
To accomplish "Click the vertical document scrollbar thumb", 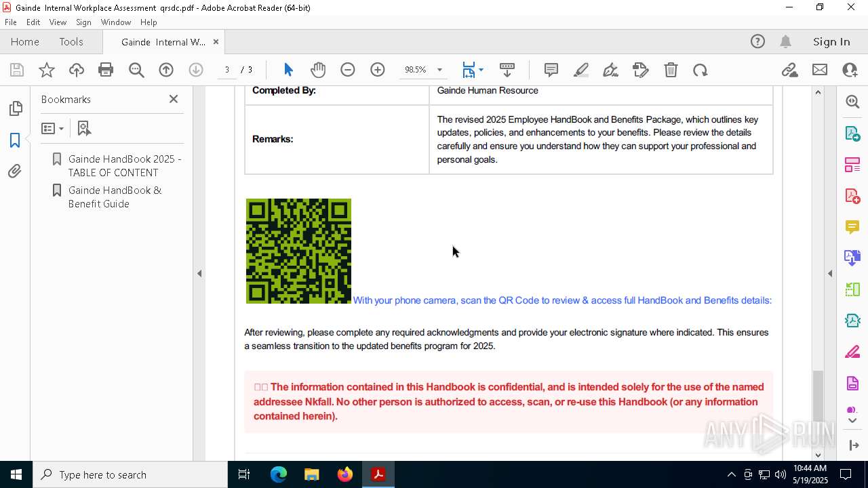I will [818, 396].
